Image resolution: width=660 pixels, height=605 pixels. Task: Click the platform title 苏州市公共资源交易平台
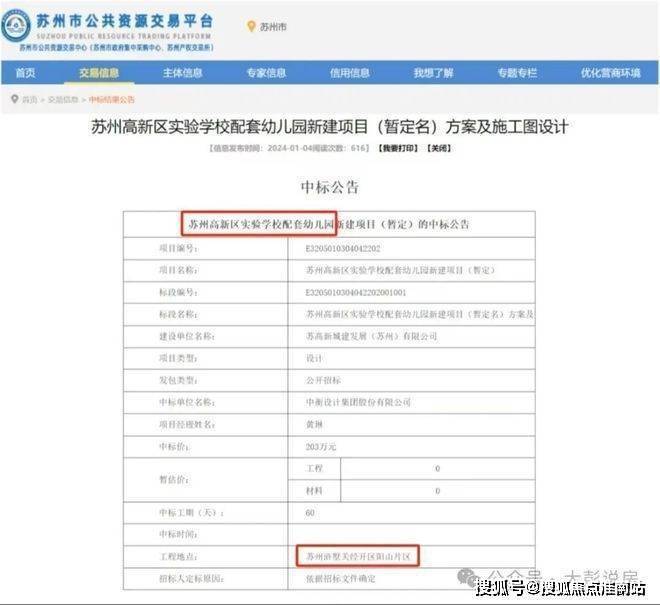(125, 21)
